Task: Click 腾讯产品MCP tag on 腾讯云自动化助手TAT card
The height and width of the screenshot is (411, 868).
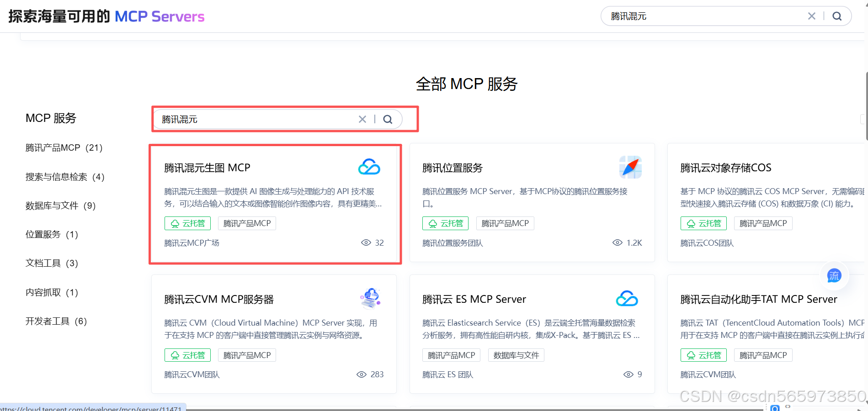Action: tap(763, 355)
